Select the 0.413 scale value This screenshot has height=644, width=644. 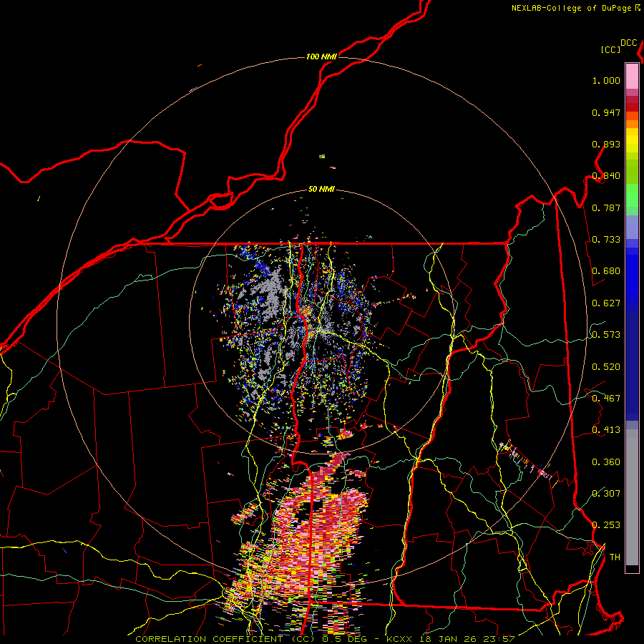coord(606,430)
